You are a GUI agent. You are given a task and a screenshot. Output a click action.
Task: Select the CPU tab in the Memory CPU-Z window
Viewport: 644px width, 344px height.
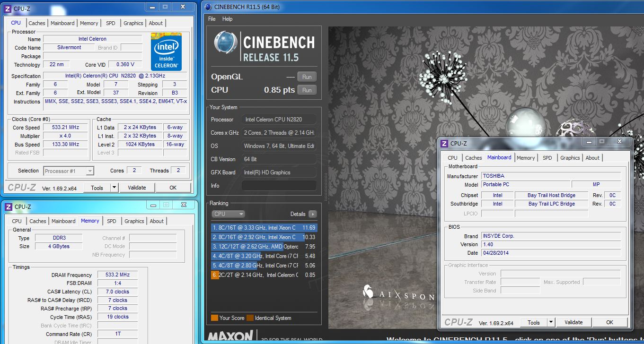pos(17,221)
